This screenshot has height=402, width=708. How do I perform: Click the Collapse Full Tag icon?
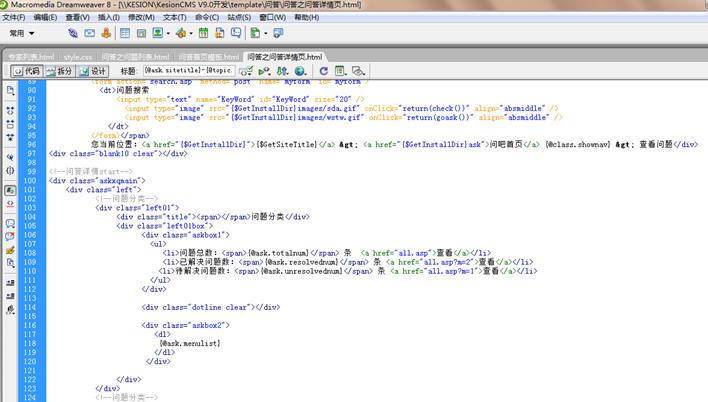(10, 110)
